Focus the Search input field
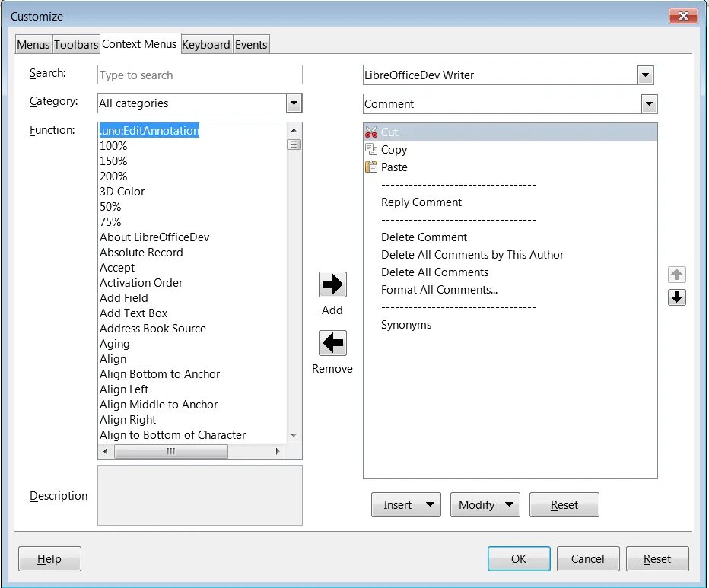709x588 pixels. coord(200,75)
